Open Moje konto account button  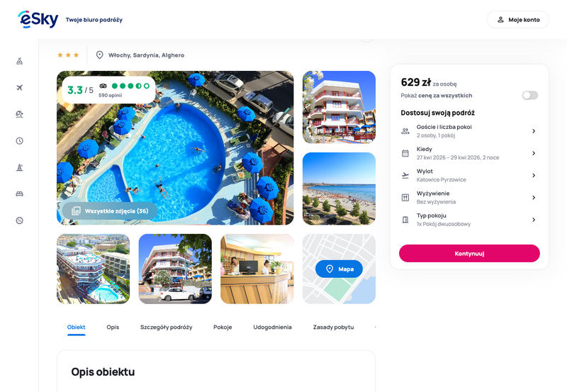518,20
